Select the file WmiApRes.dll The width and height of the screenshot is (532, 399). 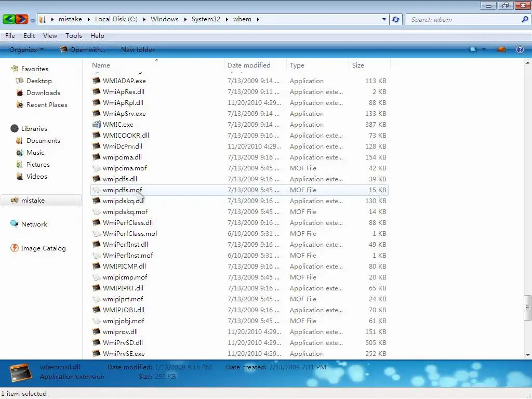(239, 91)
